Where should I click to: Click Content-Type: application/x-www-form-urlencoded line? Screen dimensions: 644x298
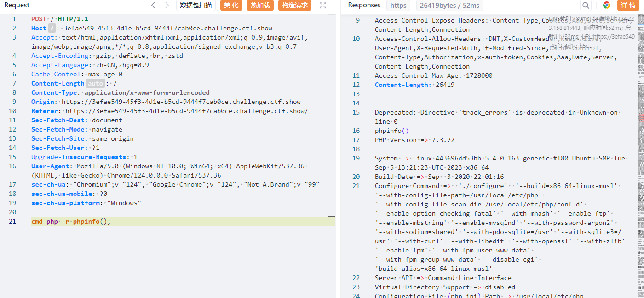pos(121,92)
